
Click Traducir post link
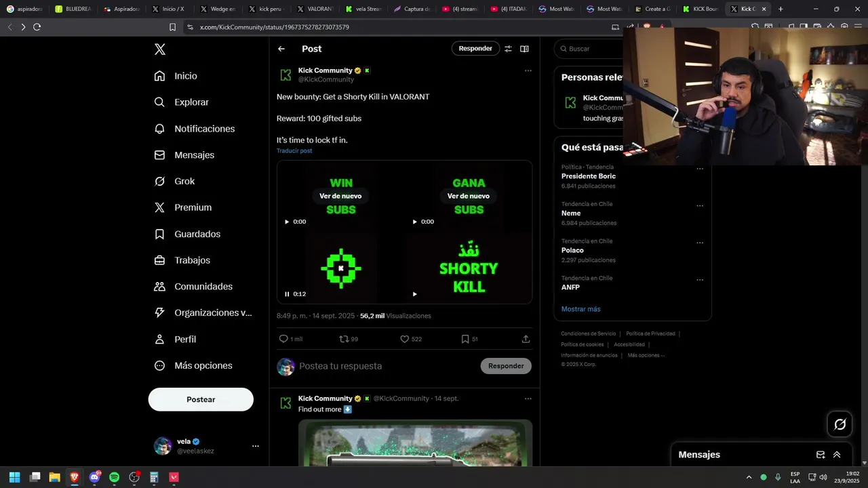pyautogui.click(x=294, y=150)
